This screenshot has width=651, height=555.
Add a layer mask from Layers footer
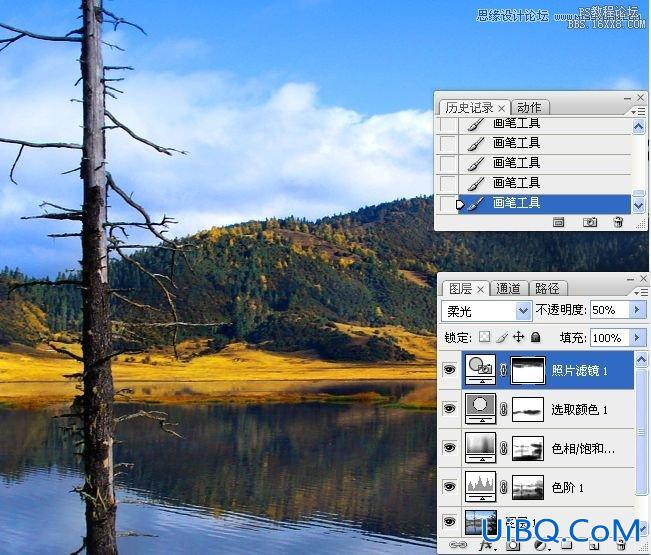[513, 545]
